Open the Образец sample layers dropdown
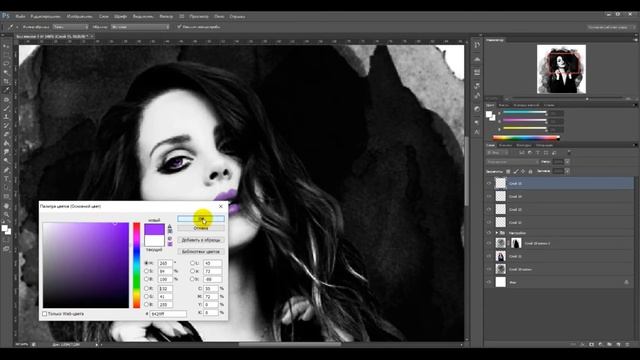Image resolution: width=640 pixels, height=360 pixels. [x=140, y=27]
